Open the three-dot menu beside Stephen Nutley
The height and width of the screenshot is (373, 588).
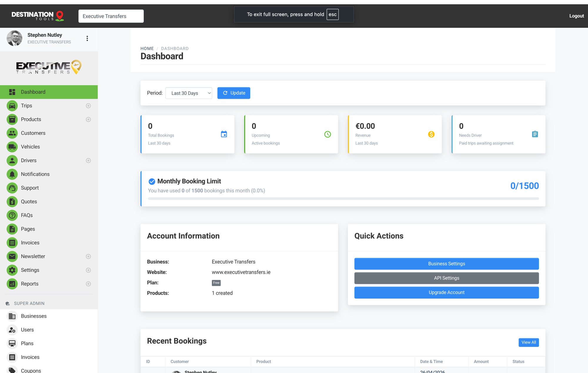87,38
